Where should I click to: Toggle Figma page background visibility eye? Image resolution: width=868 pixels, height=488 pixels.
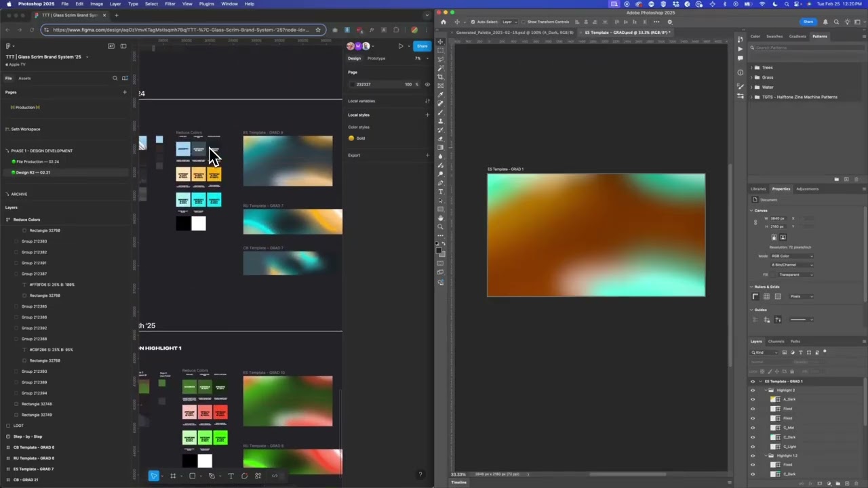coord(427,85)
